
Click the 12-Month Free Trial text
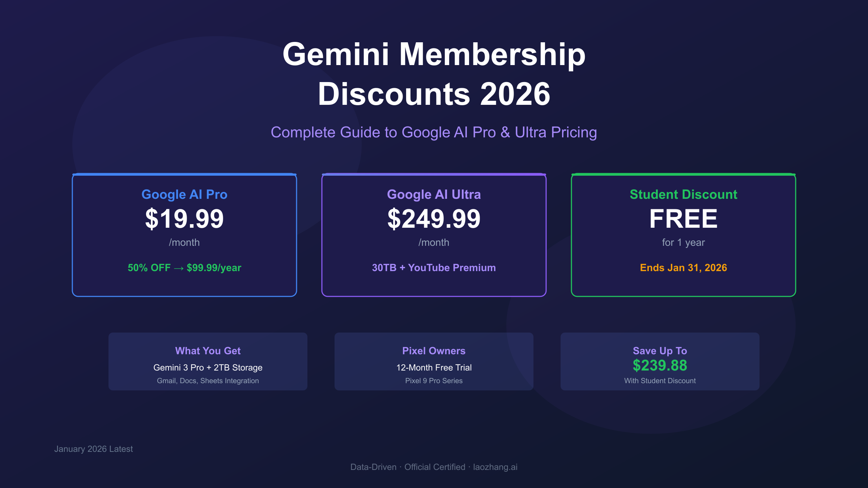point(434,368)
